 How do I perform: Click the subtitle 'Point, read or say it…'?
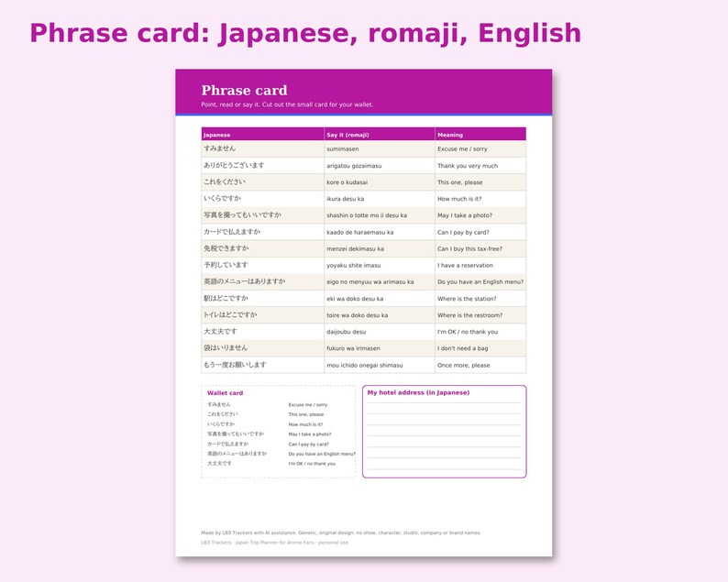coord(287,104)
